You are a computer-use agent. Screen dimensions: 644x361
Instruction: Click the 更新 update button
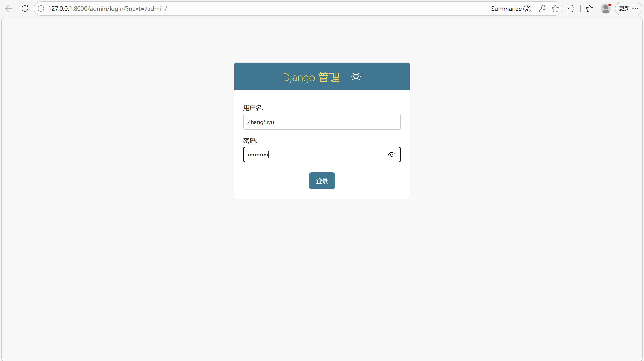pos(624,9)
